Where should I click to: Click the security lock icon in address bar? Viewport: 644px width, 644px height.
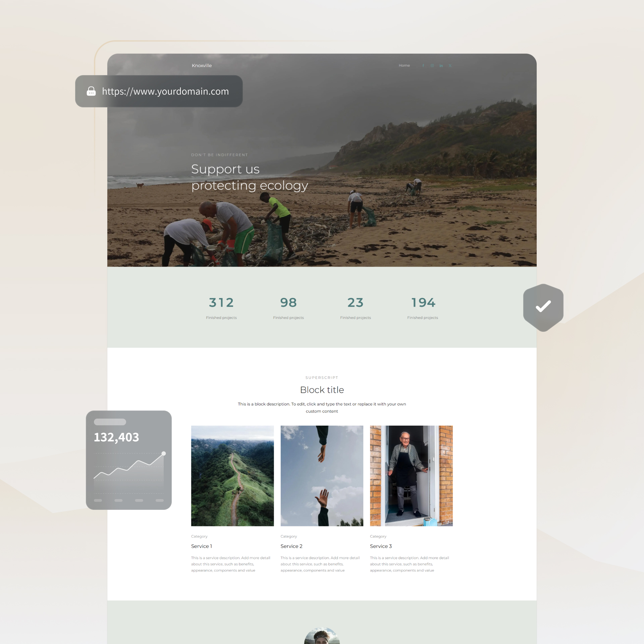91,91
